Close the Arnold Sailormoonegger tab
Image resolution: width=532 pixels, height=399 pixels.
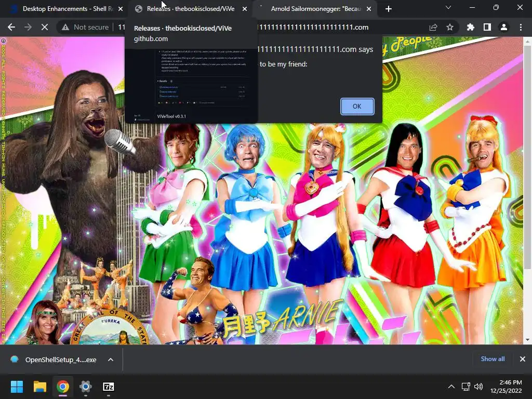(369, 9)
